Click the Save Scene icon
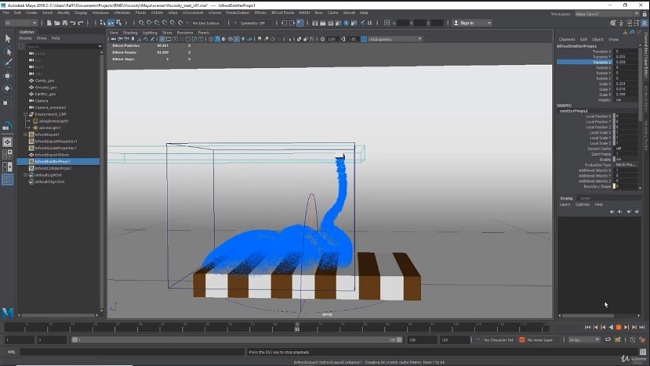Viewport: 650px width, 366px height. [x=65, y=23]
